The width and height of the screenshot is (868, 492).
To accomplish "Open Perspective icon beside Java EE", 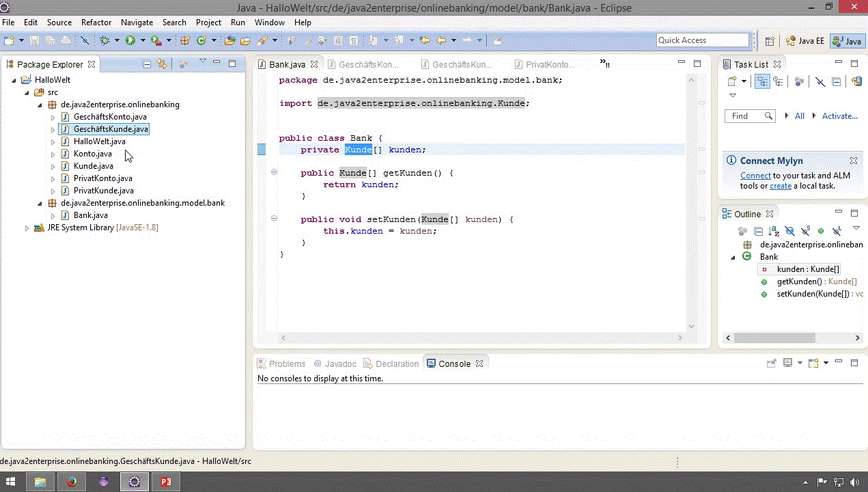I will click(x=770, y=41).
